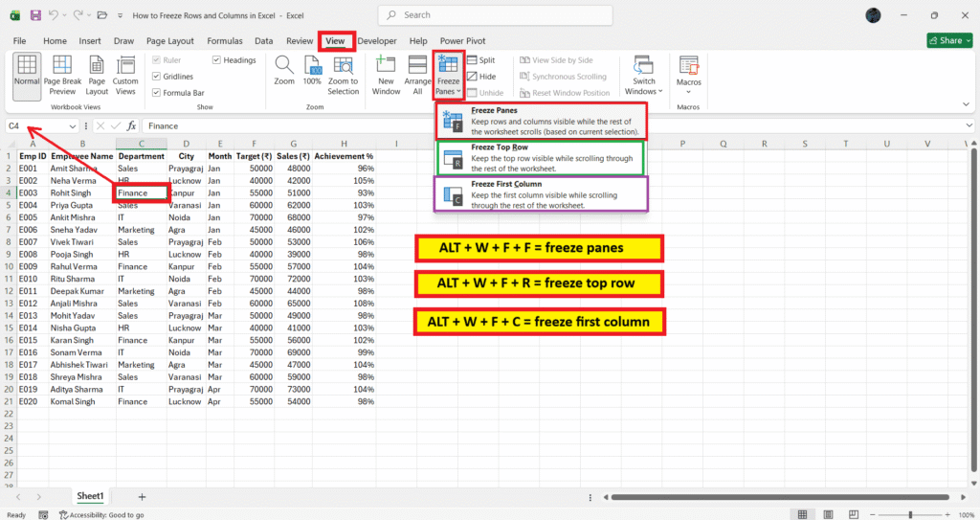Click the Open folder icon in quick access
980x520 pixels.
tap(101, 15)
